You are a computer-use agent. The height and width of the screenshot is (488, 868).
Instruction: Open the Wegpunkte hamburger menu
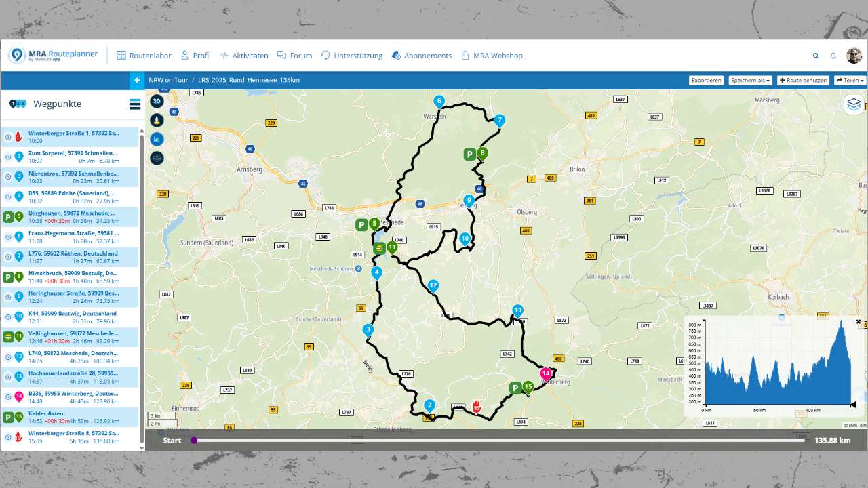(135, 104)
